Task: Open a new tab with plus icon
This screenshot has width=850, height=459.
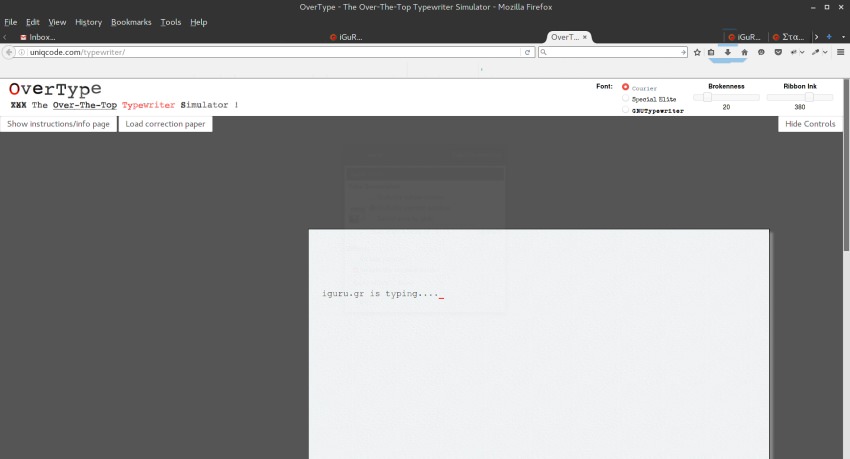Action: coord(828,37)
